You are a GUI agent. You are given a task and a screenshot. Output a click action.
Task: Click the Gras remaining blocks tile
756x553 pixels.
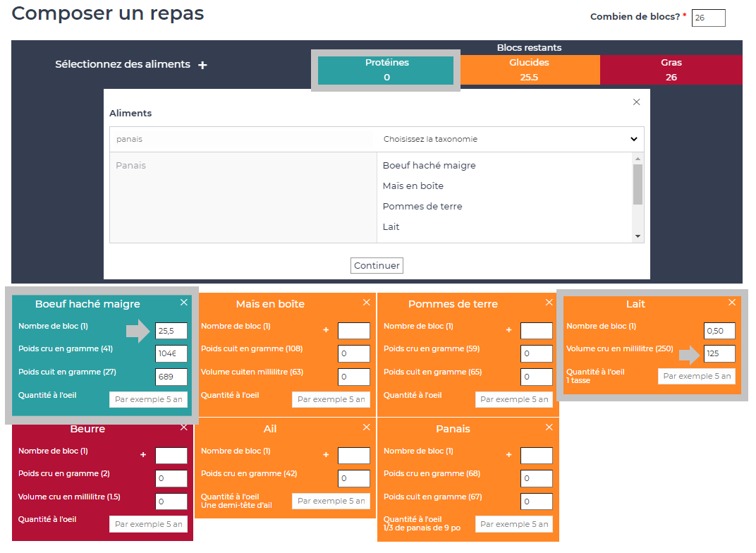(671, 70)
